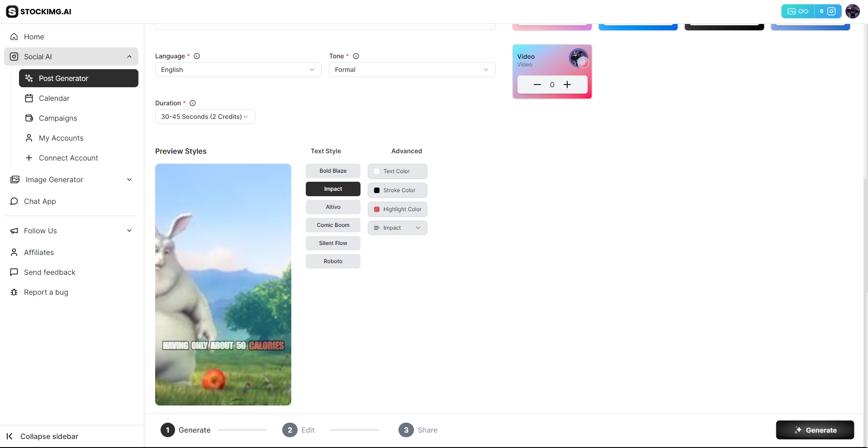Screen dimensions: 868x448
Task: Click the image credits icon in header
Action: pos(792,11)
